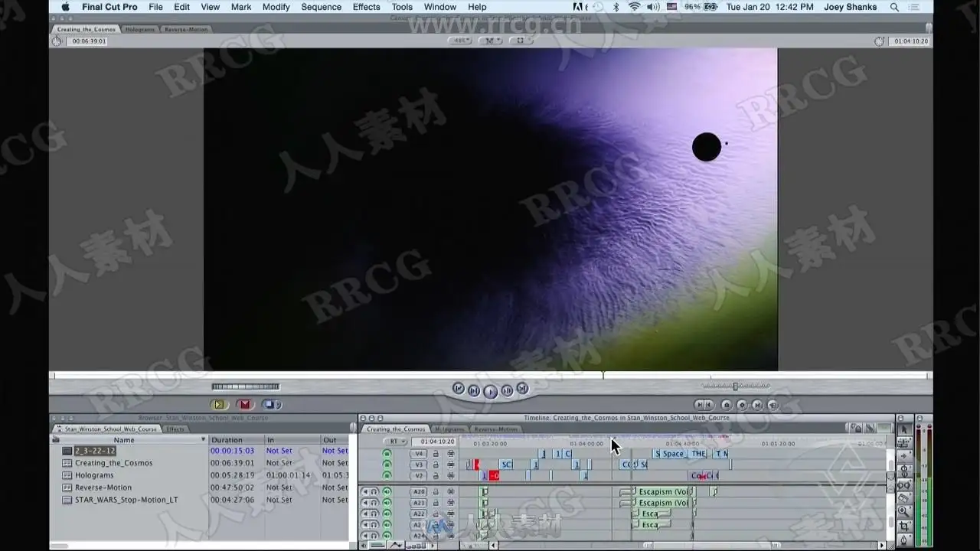The image size is (980, 551).
Task: Toggle Auto Select on track V2
Action: pos(450,475)
